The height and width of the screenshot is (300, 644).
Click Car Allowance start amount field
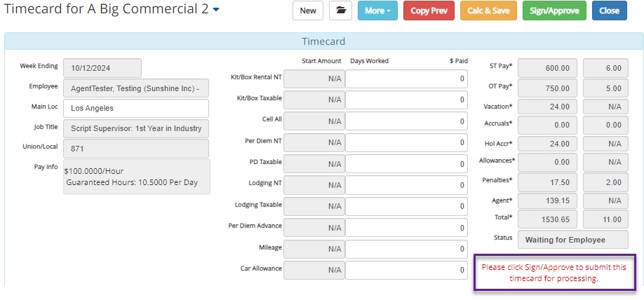coord(314,270)
